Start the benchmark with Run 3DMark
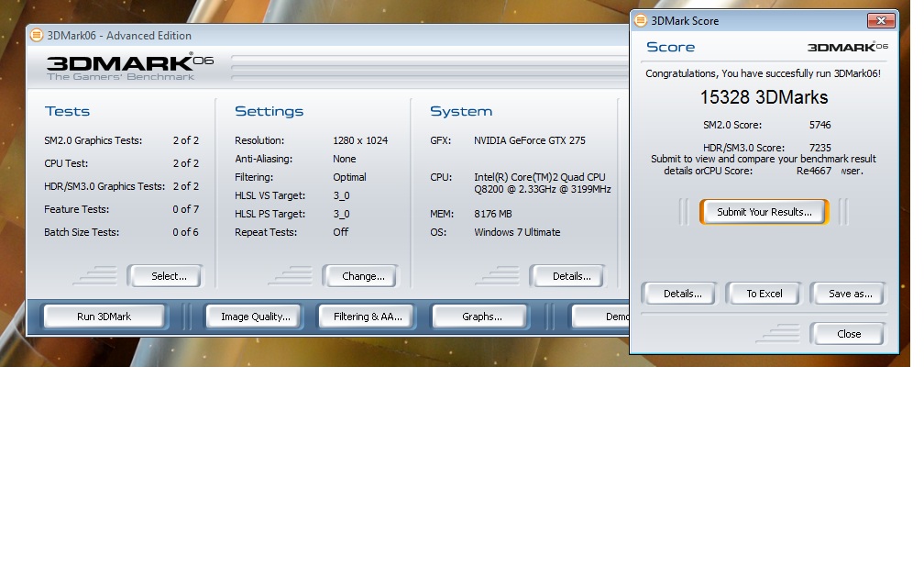This screenshot has width=924, height=578. (104, 317)
